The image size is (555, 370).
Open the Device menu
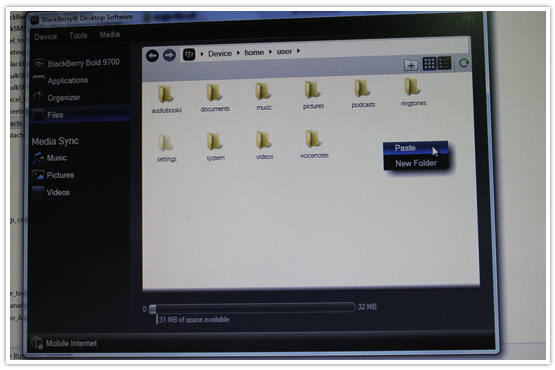pyautogui.click(x=46, y=36)
